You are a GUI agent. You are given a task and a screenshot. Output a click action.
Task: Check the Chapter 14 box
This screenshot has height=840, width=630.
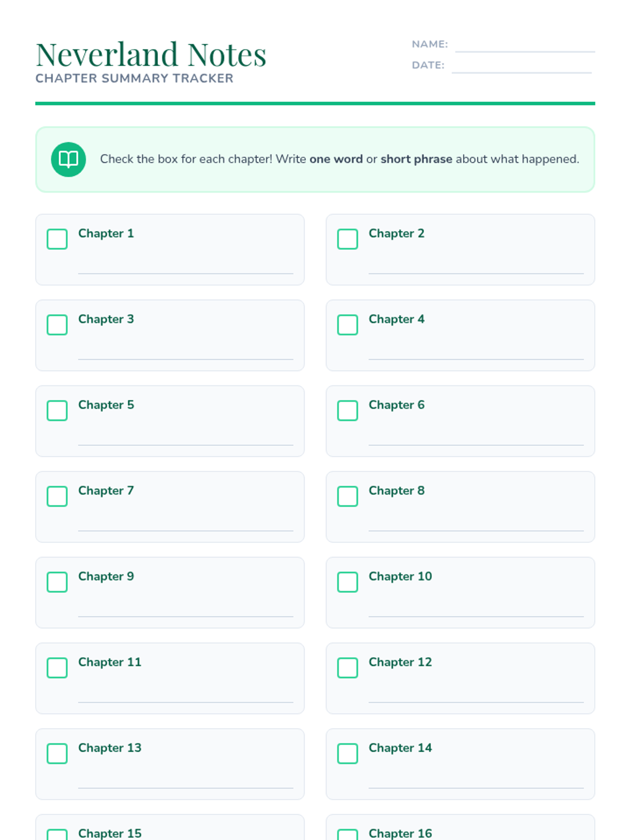click(348, 753)
